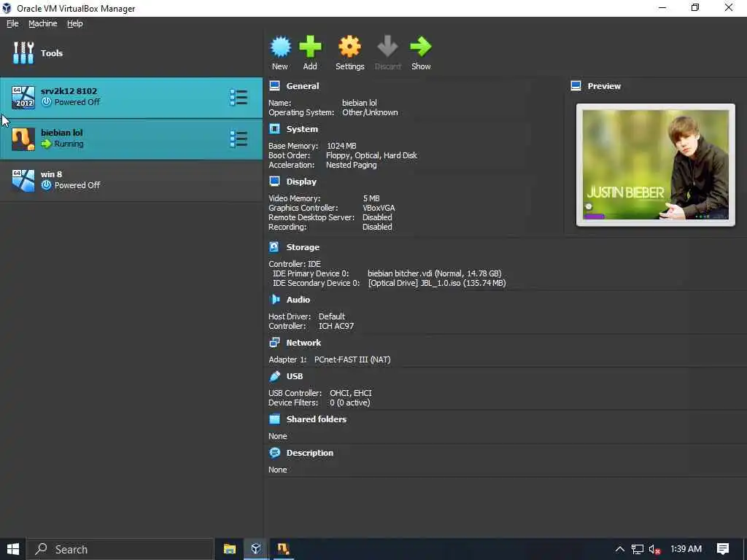747x560 pixels.
Task: Click the srv2k12 8102 Windows 2012 OS icon
Action: pos(23,97)
